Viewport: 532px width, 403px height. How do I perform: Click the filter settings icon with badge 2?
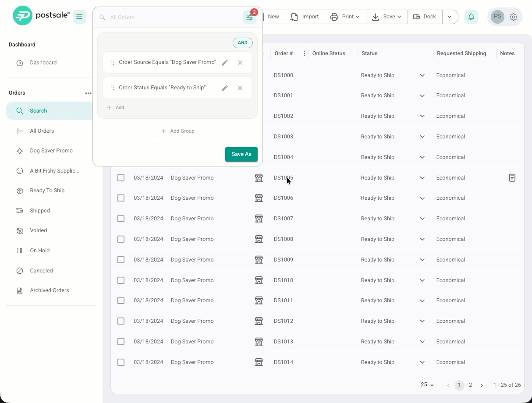coord(249,17)
